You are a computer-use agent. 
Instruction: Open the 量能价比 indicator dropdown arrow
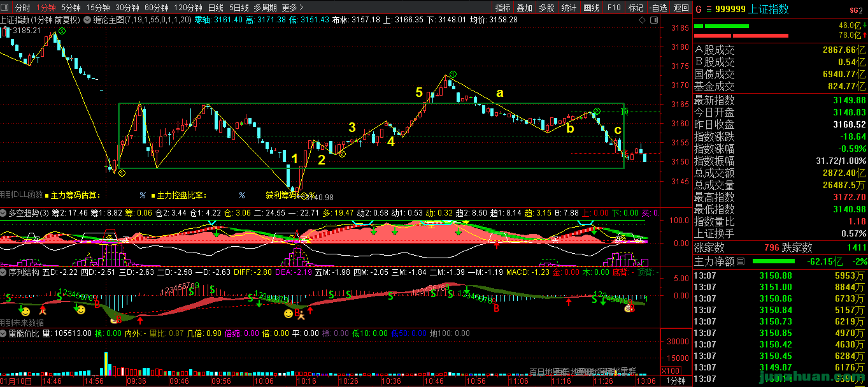tap(4, 333)
